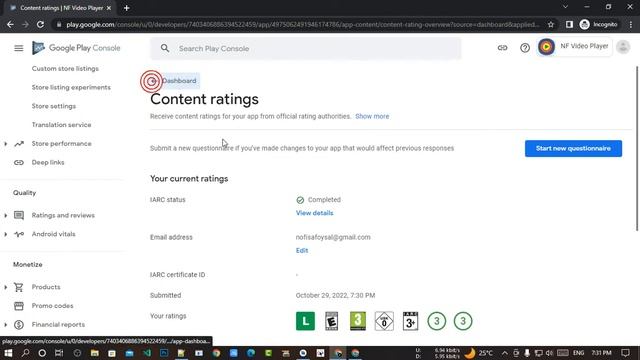Click the Ratings and reviews icon
Viewport: 640px width, 360px height.
(x=19, y=215)
